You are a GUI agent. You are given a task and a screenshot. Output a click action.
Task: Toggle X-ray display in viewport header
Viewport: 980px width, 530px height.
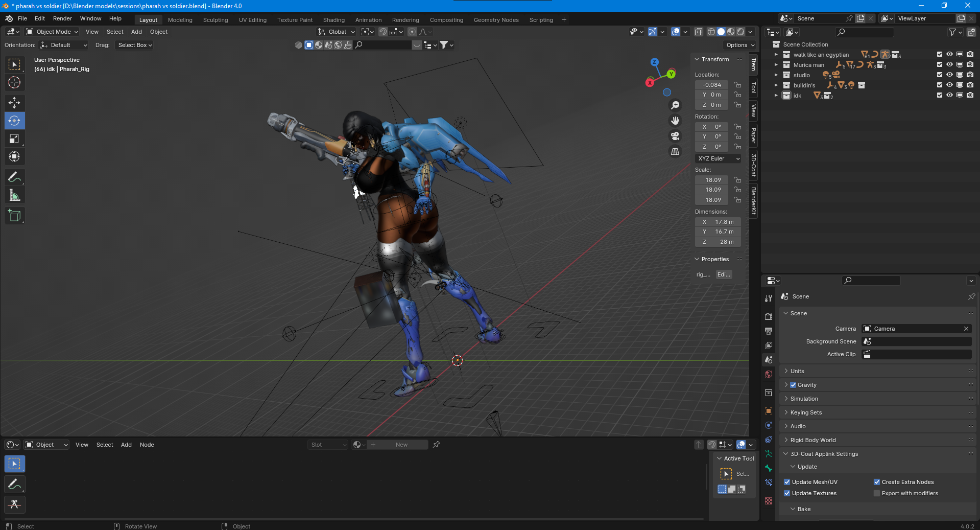click(699, 32)
